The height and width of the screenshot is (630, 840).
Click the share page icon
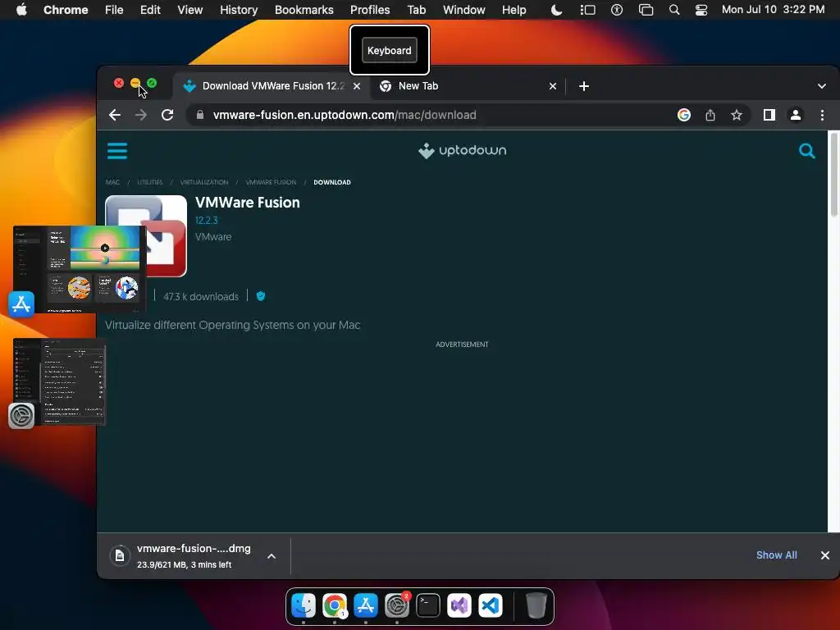click(x=710, y=115)
